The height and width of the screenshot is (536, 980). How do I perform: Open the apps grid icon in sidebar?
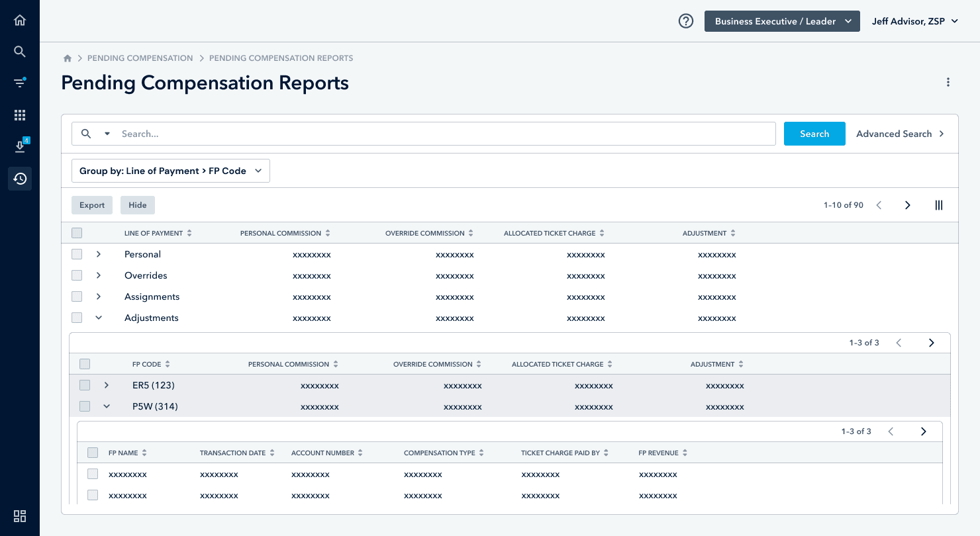point(20,115)
